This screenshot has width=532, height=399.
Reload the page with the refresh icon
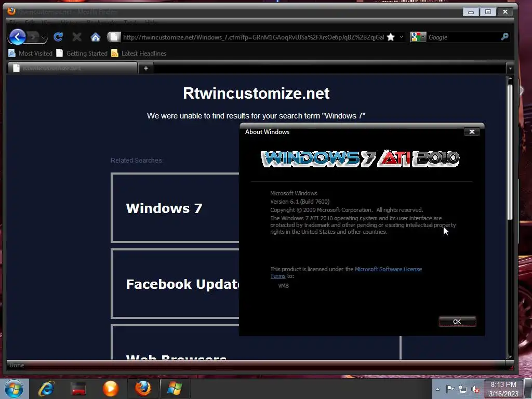[58, 37]
